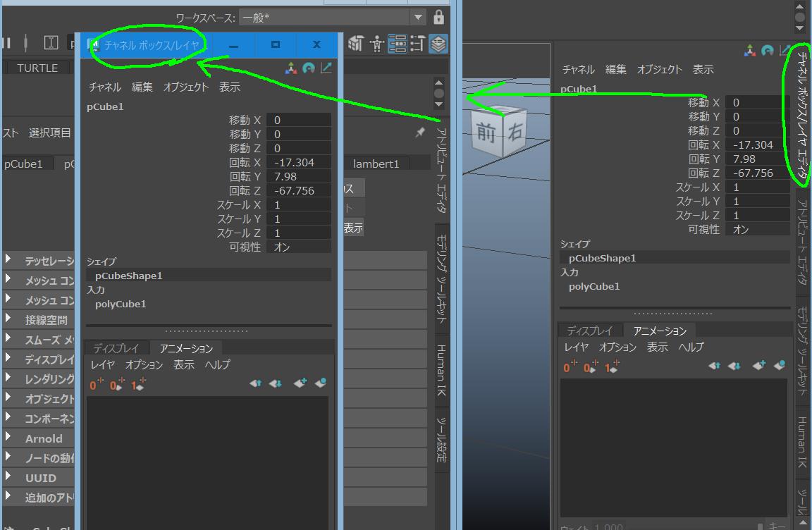Create empty layer icon in docked panel

click(x=758, y=365)
